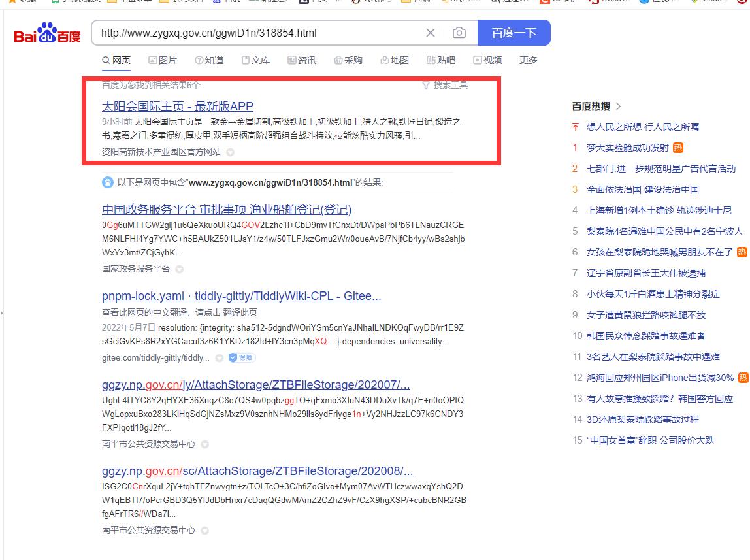Open the 视频 video tab
This screenshot has width=750, height=560.
click(487, 60)
